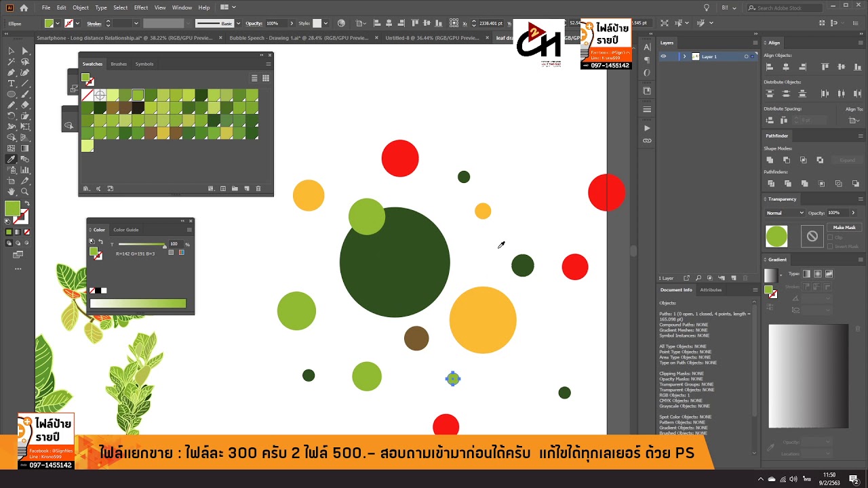Click Unite shape mode in Pathfinder
Viewport: 868px width, 488px height.
[770, 160]
